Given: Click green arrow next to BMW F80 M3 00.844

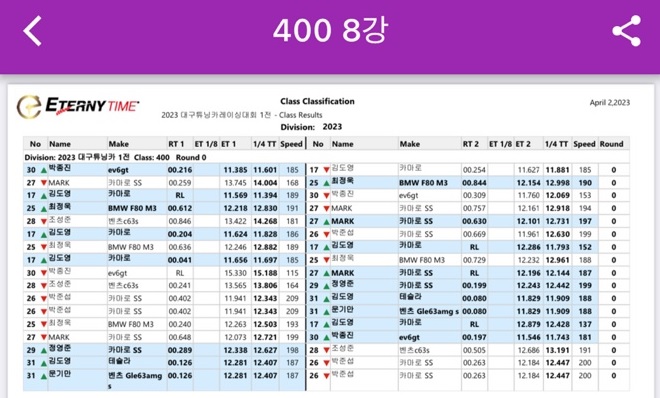Looking at the screenshot, I should coord(326,183).
